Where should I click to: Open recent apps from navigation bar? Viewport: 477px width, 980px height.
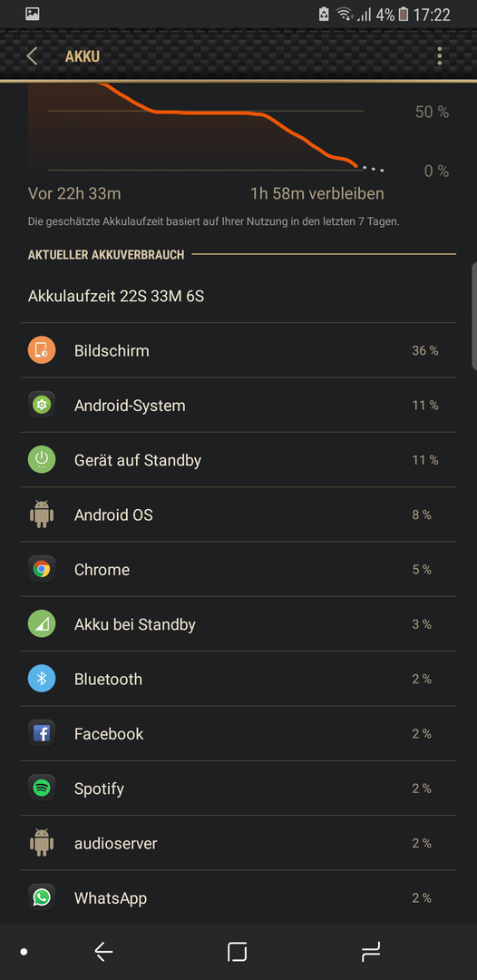[371, 952]
